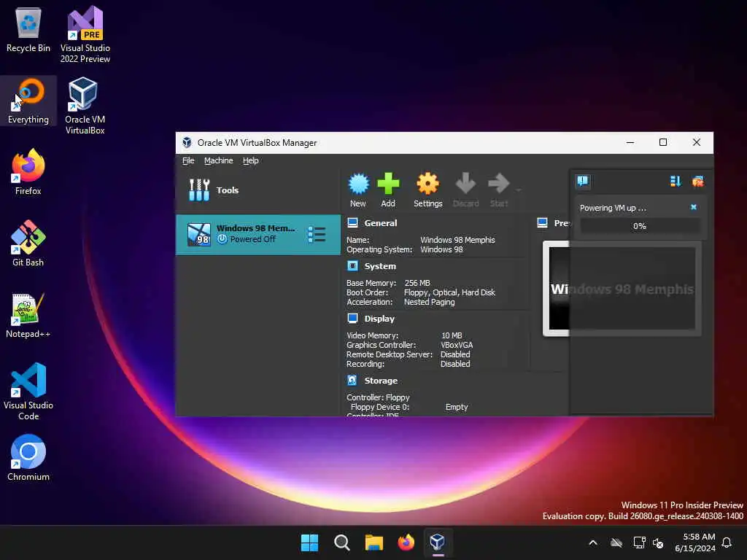Select the Everything desktop icon
Viewport: 747px width, 560px height.
tap(28, 101)
